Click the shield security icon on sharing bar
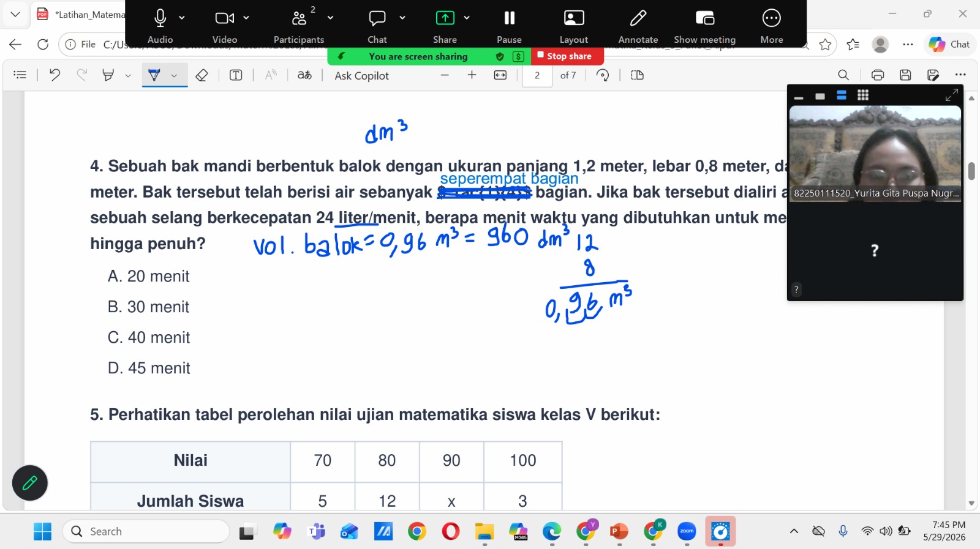The height and width of the screenshot is (549, 980). tap(500, 56)
